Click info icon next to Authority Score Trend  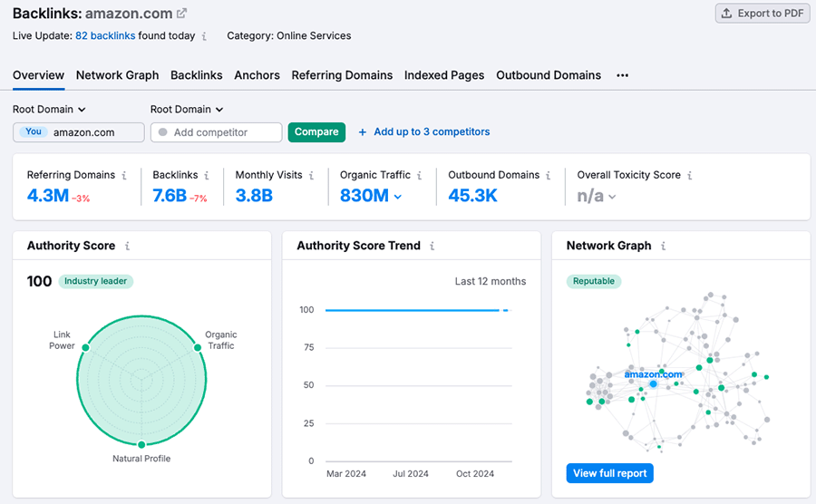click(x=432, y=246)
